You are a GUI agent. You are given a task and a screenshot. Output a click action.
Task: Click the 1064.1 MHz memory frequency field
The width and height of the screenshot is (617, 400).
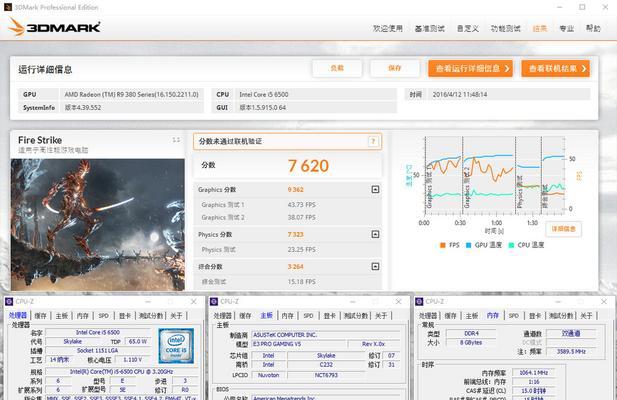(x=534, y=372)
